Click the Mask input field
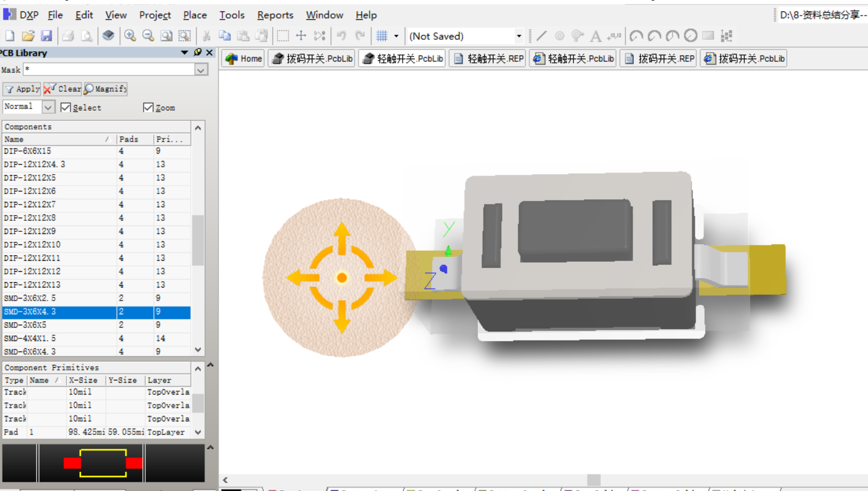868x491 pixels. pyautogui.click(x=109, y=69)
